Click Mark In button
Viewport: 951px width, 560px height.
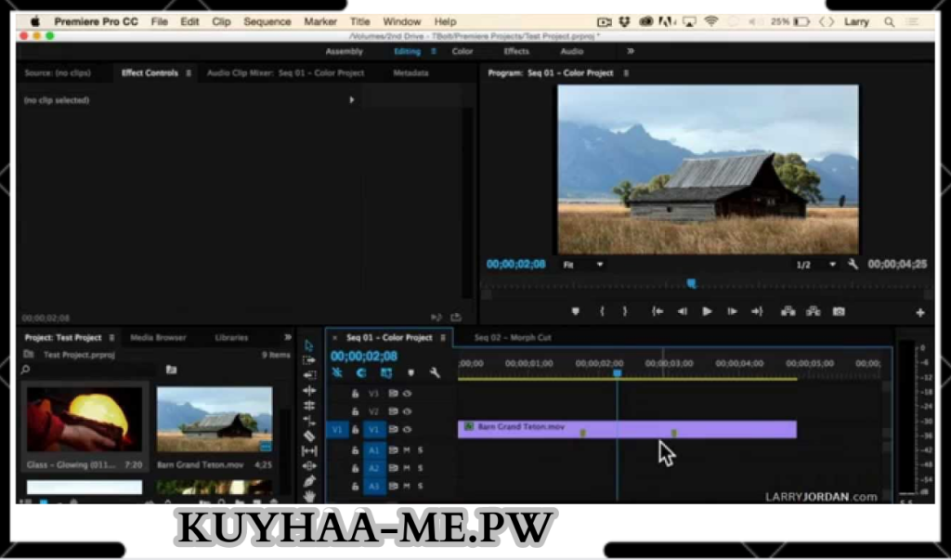[602, 311]
